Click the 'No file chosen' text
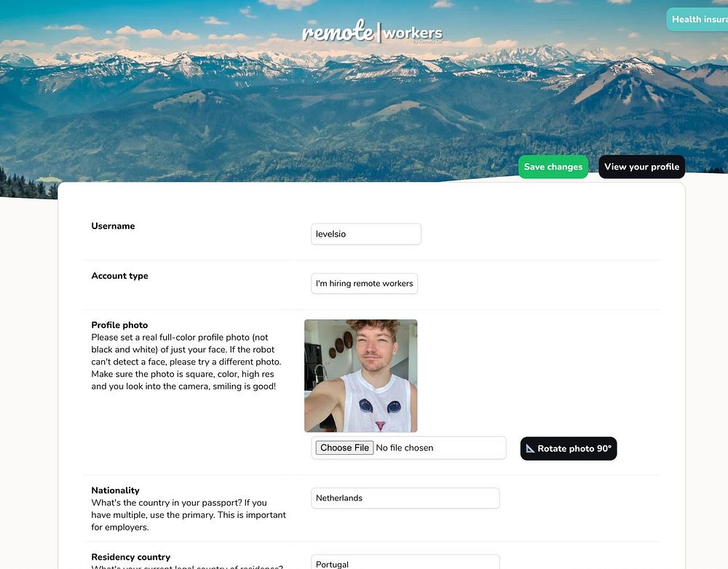The width and height of the screenshot is (728, 569). [x=404, y=448]
